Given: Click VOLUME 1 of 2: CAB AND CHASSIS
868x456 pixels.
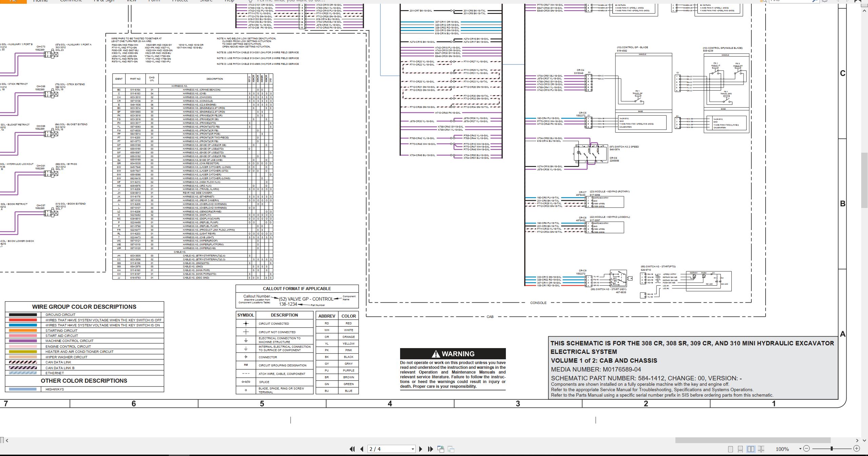Looking at the screenshot, I should [604, 361].
